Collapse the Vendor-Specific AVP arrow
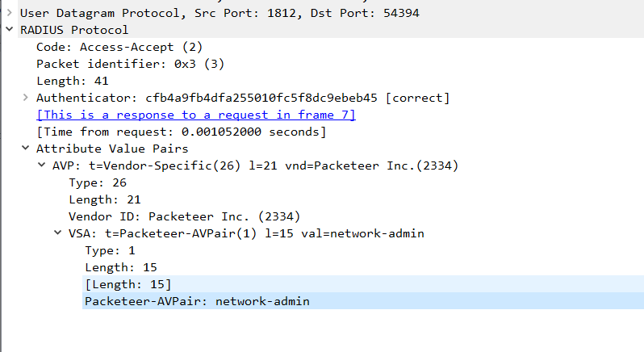644x352 pixels. pyautogui.click(x=43, y=166)
